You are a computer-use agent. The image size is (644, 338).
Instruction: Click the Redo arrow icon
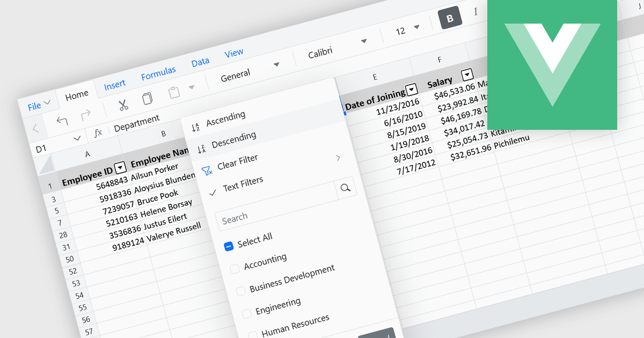coord(85,115)
